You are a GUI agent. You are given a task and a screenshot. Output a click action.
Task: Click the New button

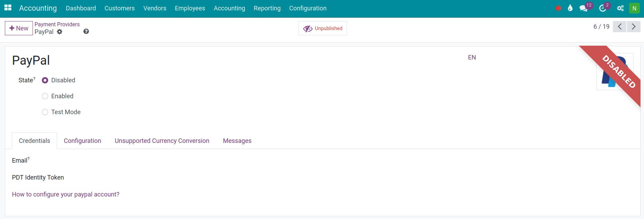(19, 28)
